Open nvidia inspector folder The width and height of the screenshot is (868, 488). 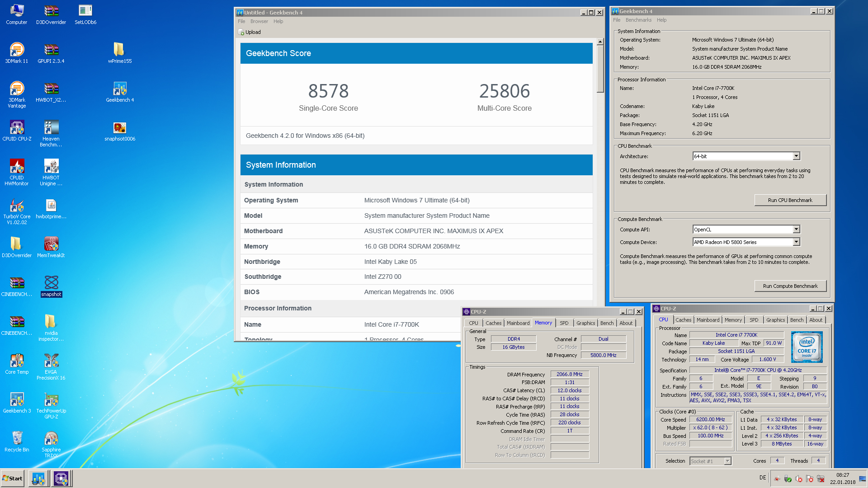pyautogui.click(x=51, y=327)
